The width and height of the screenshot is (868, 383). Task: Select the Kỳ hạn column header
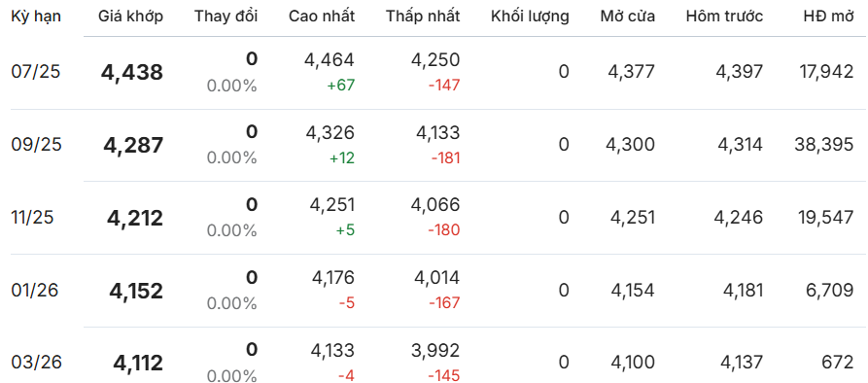pos(36,17)
